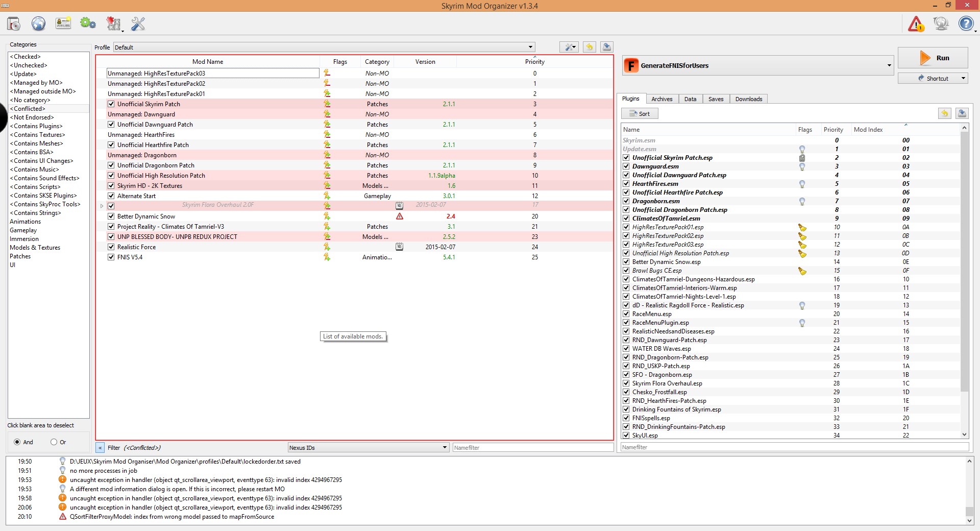Click notes icon in Realistic Force row
This screenshot has width=980, height=531.
[399, 247]
